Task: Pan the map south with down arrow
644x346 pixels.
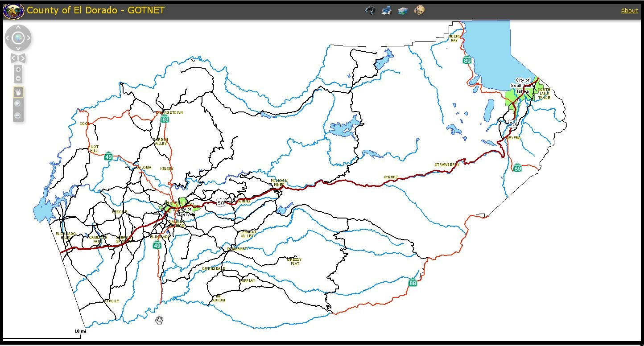Action: click(18, 48)
